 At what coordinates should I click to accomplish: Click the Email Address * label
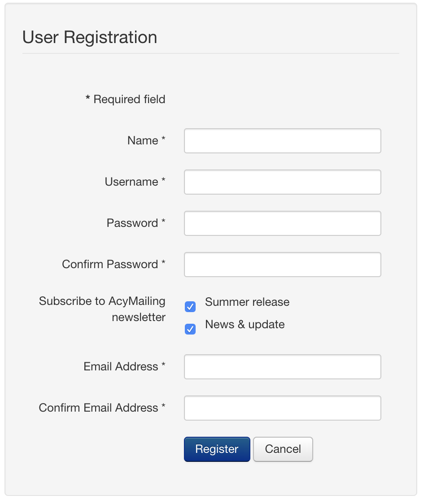pyautogui.click(x=124, y=366)
